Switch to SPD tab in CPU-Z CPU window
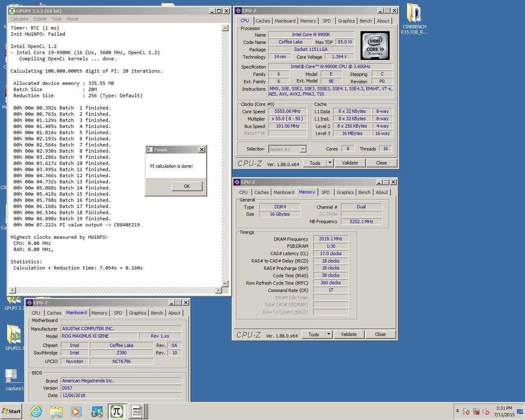 pos(327,21)
